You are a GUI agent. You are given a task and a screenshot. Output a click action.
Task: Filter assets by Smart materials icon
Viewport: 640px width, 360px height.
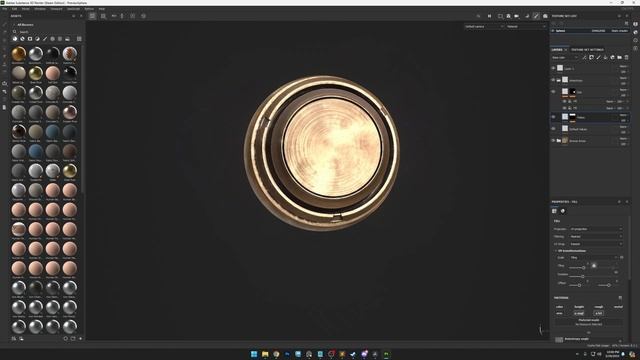(22, 39)
